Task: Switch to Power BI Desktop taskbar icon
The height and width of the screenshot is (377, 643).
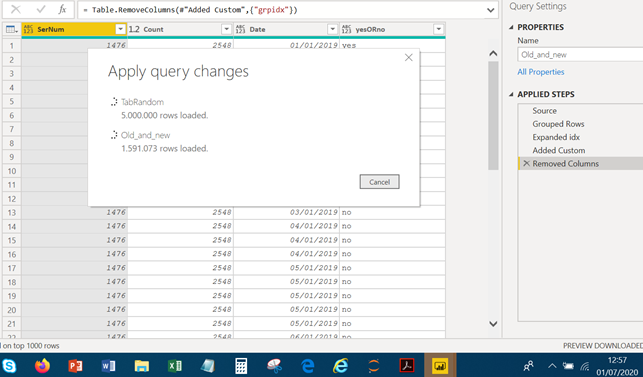Action: coord(440,366)
